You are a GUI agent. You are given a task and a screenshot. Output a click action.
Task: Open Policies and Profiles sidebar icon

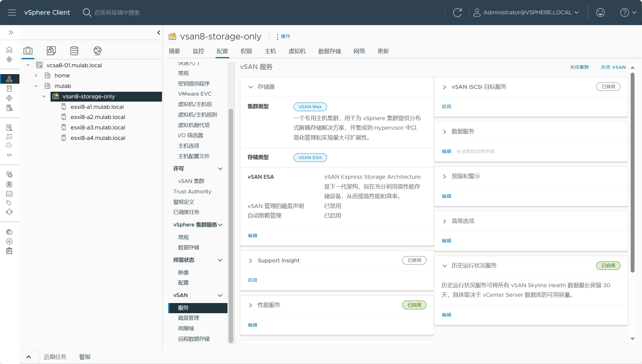9,128
